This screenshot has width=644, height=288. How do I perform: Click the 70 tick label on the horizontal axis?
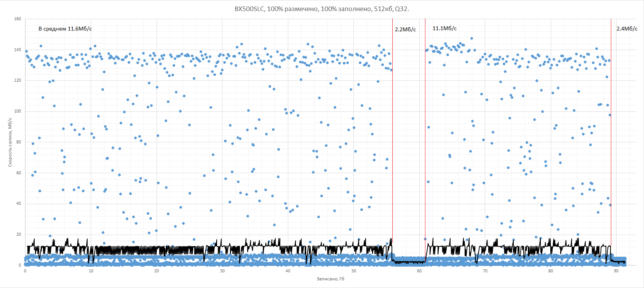point(485,271)
